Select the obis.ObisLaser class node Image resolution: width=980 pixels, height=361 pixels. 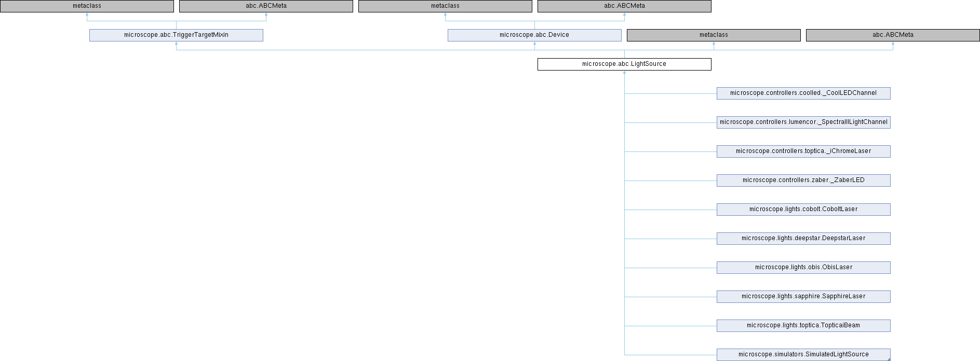pos(803,268)
